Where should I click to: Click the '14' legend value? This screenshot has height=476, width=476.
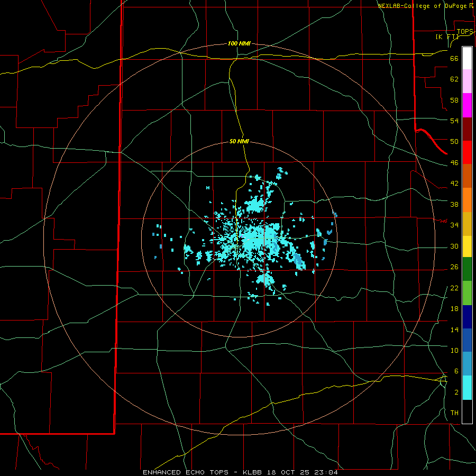(454, 329)
